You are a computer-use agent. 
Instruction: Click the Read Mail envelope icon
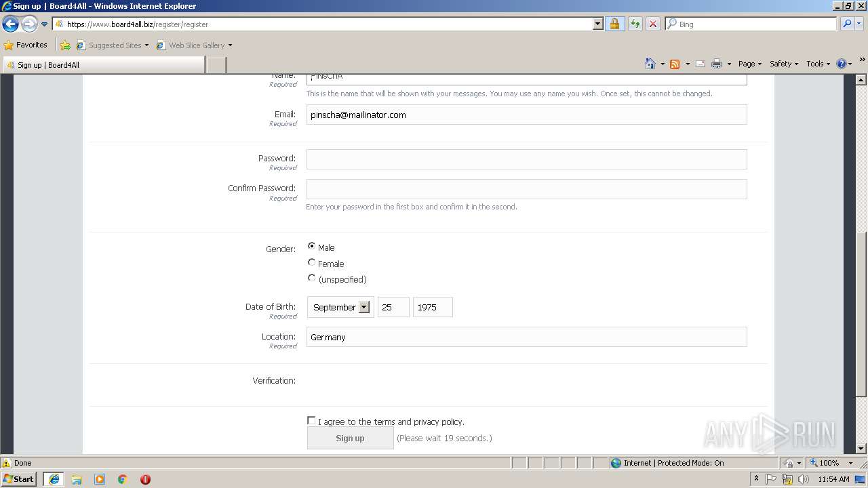[700, 64]
